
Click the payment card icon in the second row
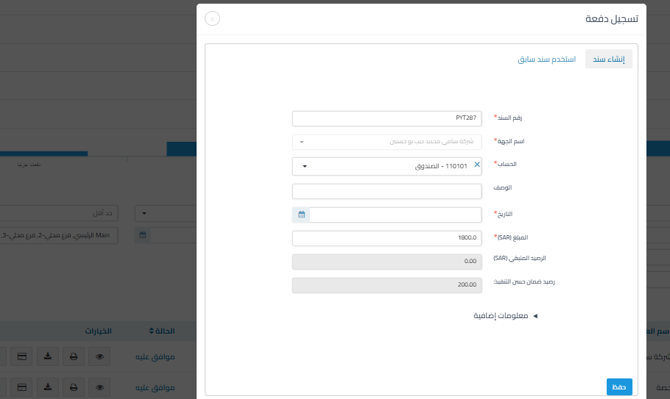coord(22,387)
